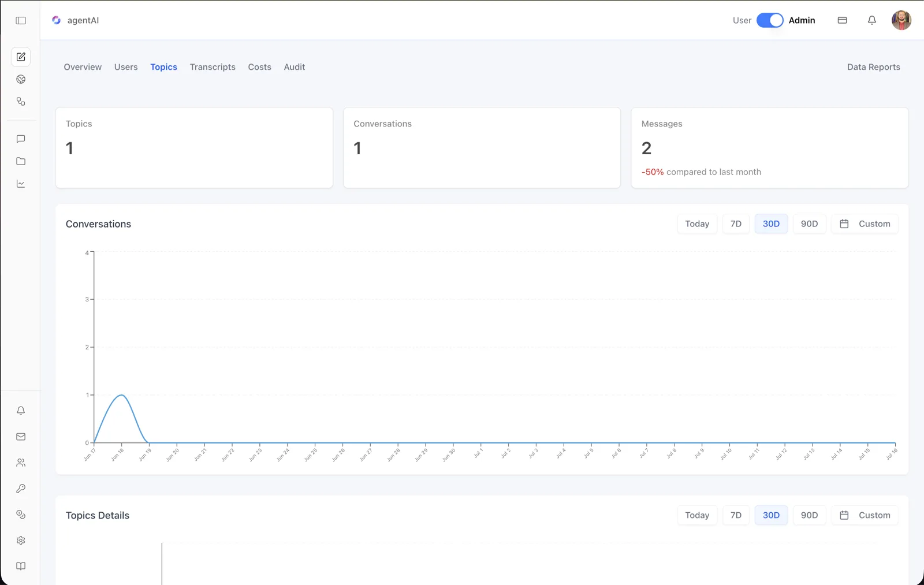
Task: Select 7D range for Conversations chart
Action: [x=736, y=224]
